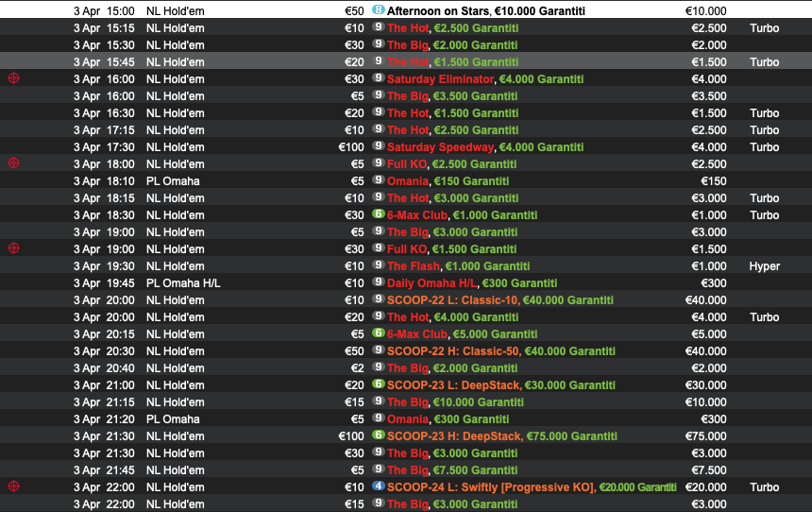
Task: Click the €2 buy-in on 20:40 row
Action: 357,368
